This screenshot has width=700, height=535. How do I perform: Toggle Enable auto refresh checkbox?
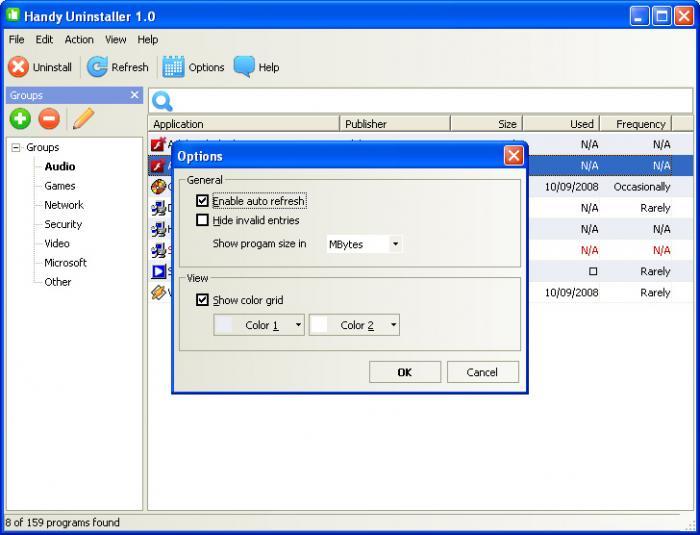pyautogui.click(x=202, y=201)
